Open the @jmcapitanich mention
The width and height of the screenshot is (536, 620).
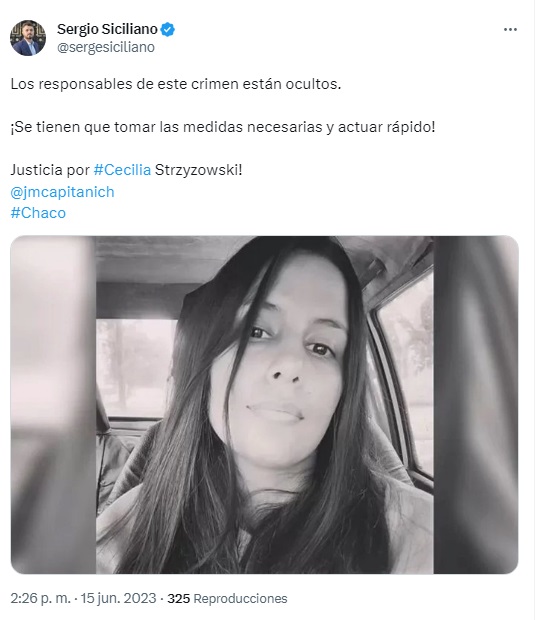pyautogui.click(x=62, y=192)
